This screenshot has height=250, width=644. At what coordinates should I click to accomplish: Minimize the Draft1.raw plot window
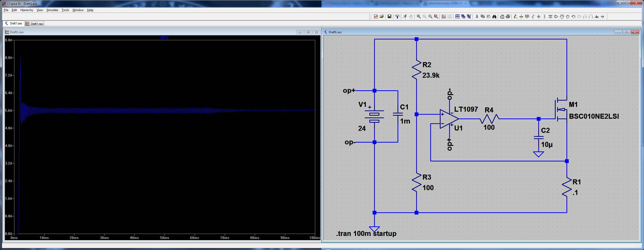tap(300, 32)
